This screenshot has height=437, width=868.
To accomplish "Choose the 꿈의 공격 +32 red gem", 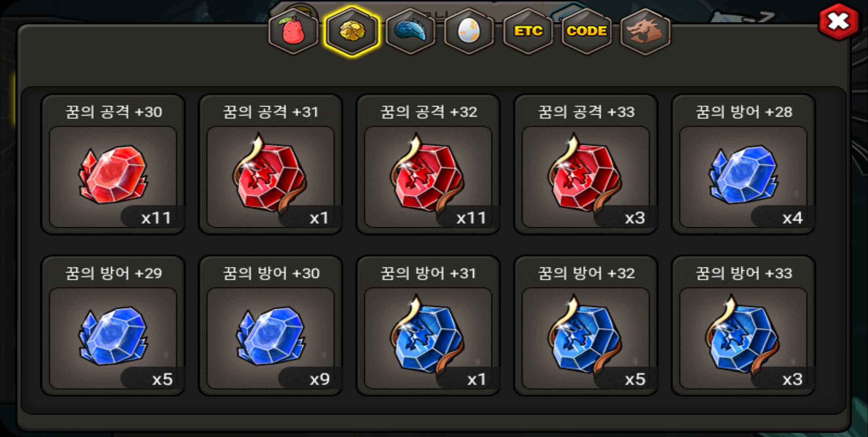I will [x=429, y=164].
